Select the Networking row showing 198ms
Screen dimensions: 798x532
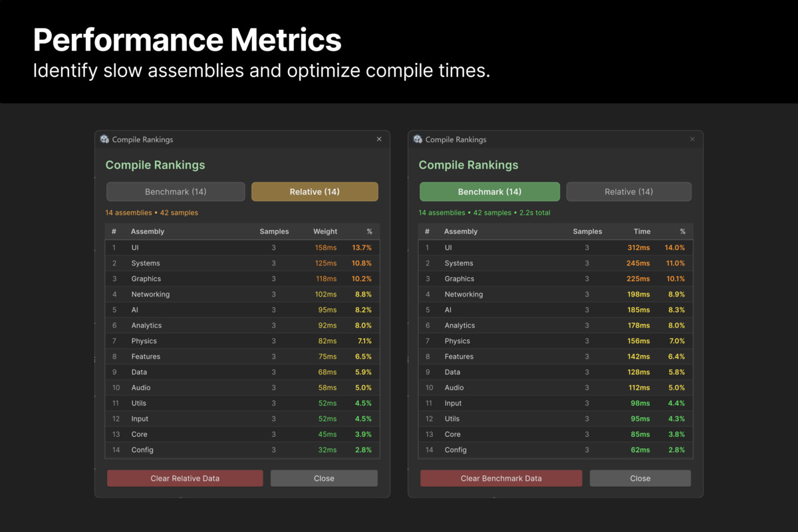tap(555, 295)
